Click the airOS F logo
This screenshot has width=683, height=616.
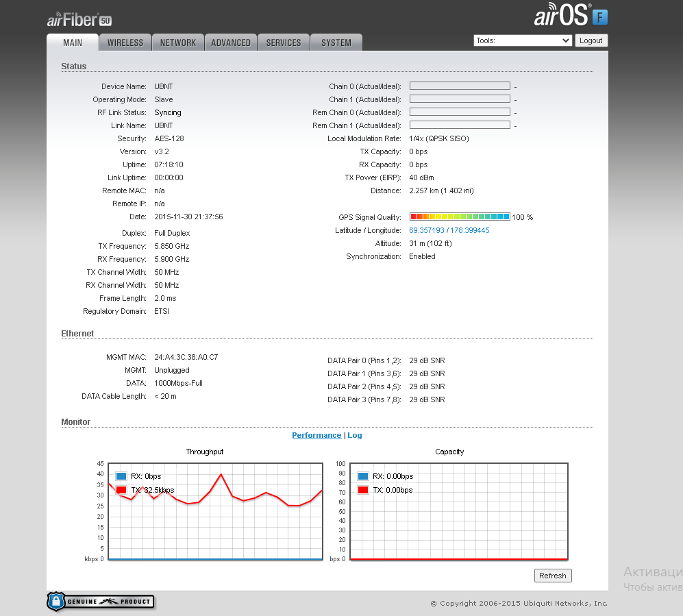[570, 16]
